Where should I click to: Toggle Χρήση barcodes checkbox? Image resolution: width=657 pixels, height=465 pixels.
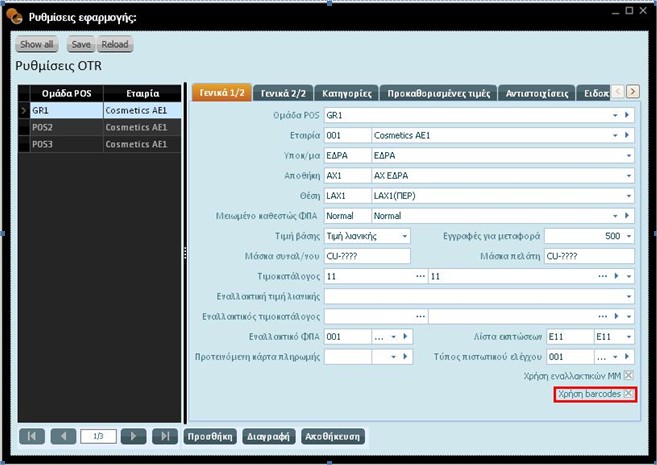(629, 394)
